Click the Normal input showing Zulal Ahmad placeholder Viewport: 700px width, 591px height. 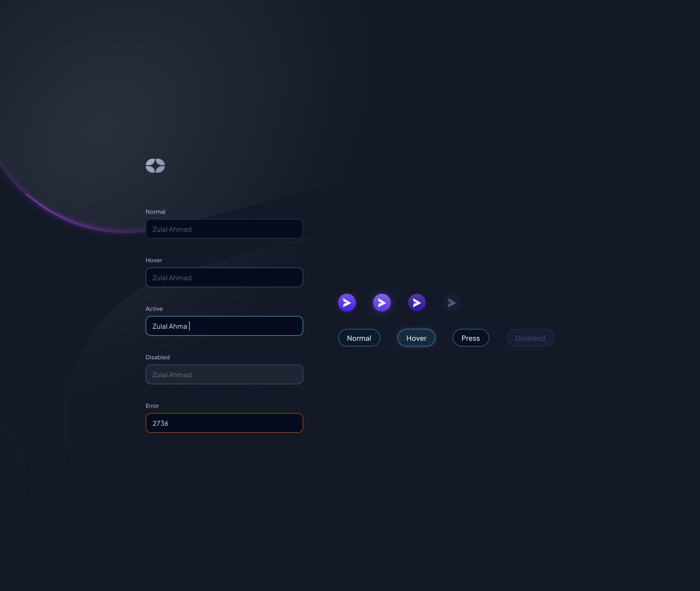(x=224, y=229)
